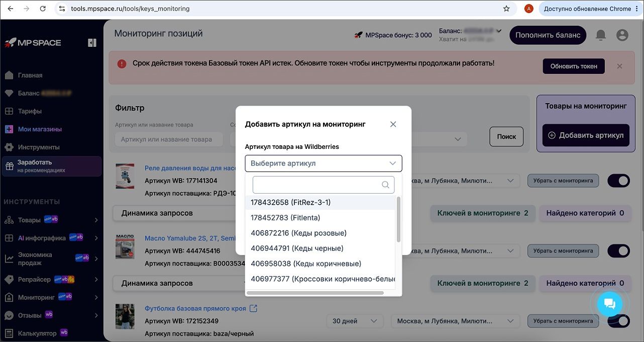This screenshot has width=644, height=342.
Task: Open the Выберите артикул dropdown
Action: [324, 163]
